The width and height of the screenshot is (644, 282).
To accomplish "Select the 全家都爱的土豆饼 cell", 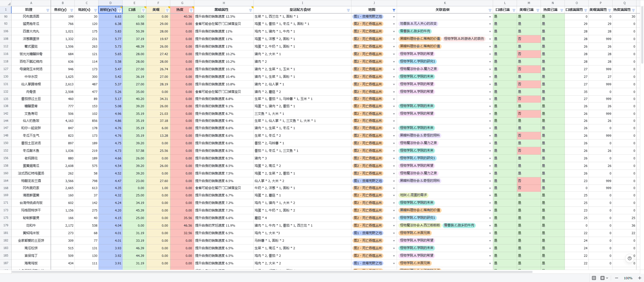I will point(31,240).
